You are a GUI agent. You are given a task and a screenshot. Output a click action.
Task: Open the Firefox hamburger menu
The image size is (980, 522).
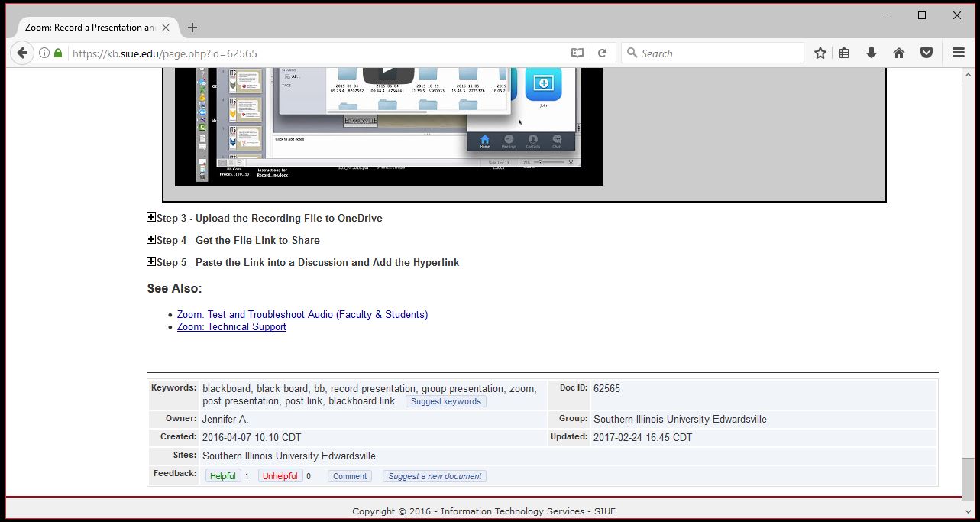tap(959, 53)
